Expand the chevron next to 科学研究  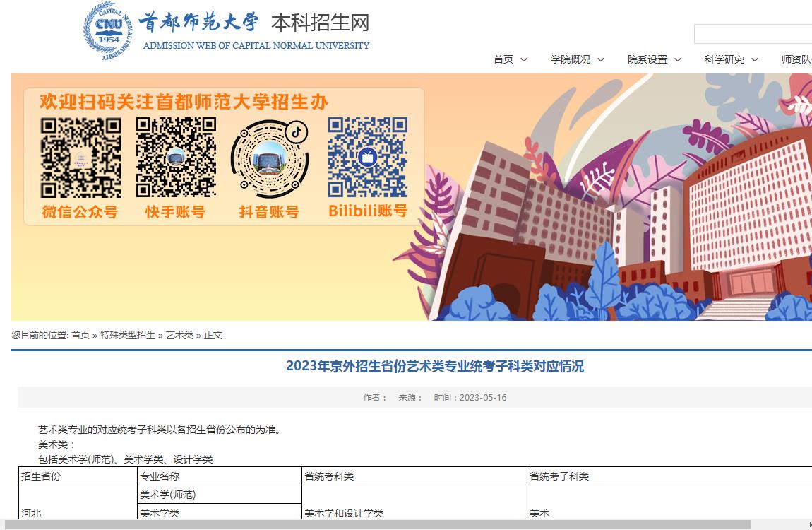(x=755, y=60)
